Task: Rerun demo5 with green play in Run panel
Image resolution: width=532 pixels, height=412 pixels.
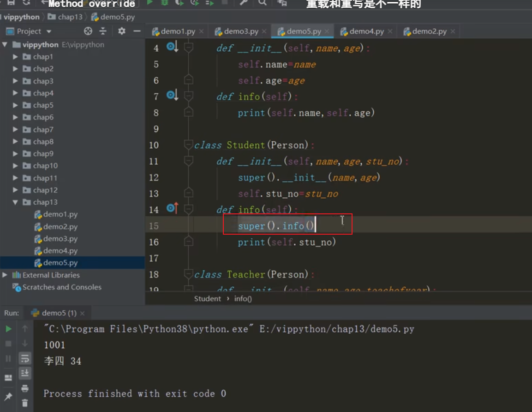Action: coord(8,329)
